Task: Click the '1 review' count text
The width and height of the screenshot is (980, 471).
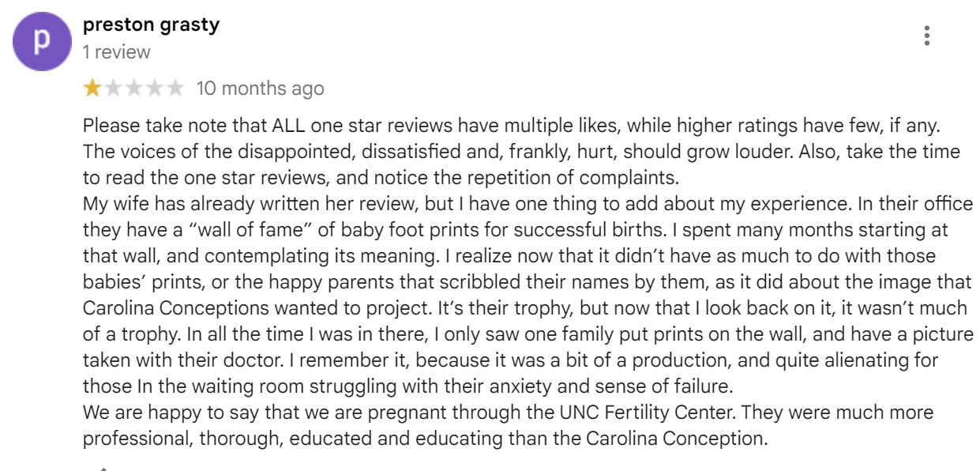Action: 117,52
